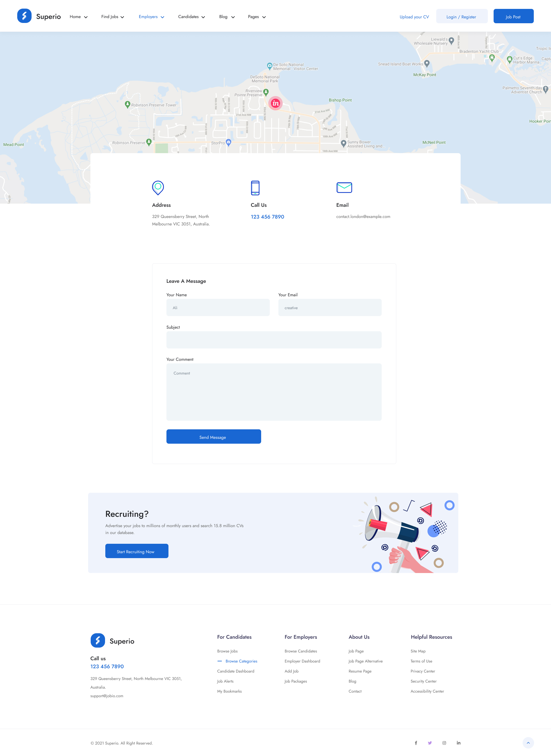Focus the Subject input field
The width and height of the screenshot is (551, 756).
point(273,340)
